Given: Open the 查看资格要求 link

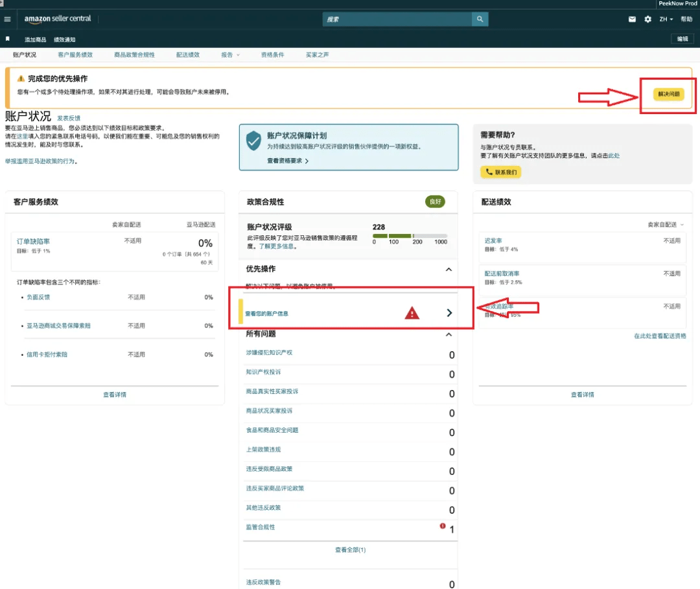Looking at the screenshot, I should coord(288,161).
